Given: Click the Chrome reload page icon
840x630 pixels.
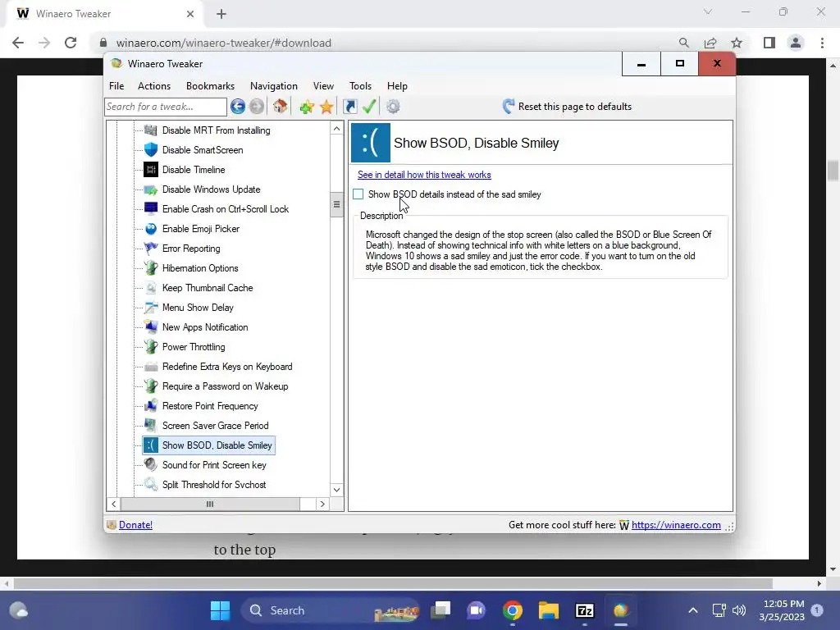Looking at the screenshot, I should click(x=71, y=43).
